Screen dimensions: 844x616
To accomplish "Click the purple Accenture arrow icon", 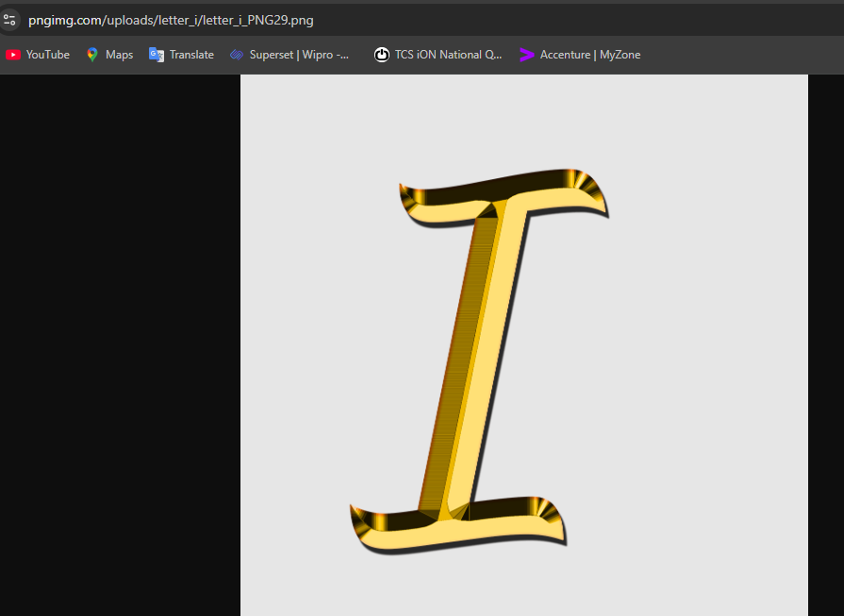I will pos(527,55).
